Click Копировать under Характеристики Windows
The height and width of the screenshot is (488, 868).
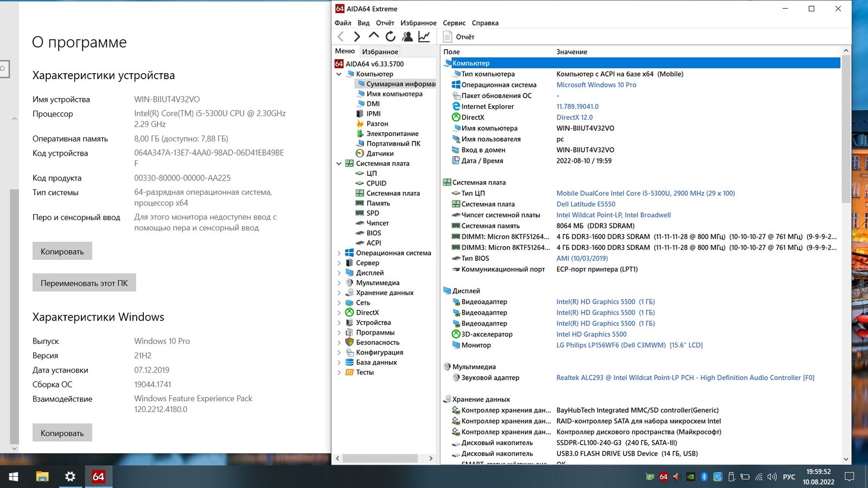[x=62, y=433]
